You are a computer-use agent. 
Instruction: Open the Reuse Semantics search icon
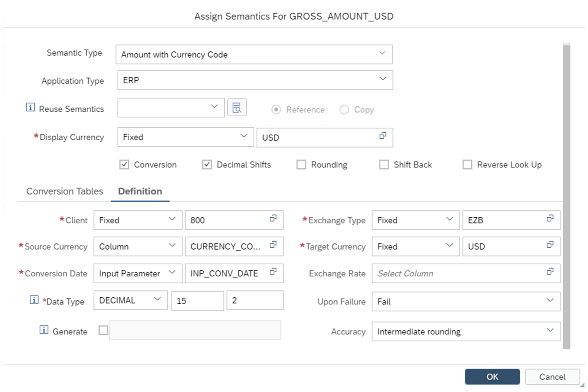[x=237, y=108]
